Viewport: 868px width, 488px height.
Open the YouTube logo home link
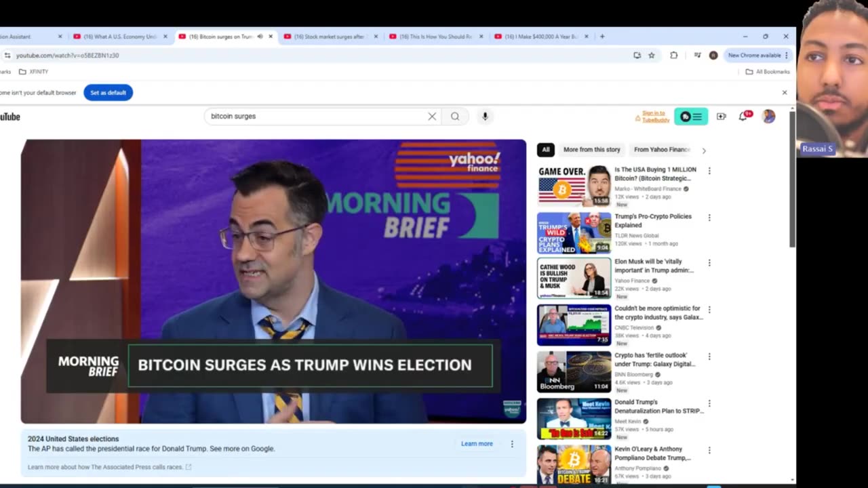(9, 117)
